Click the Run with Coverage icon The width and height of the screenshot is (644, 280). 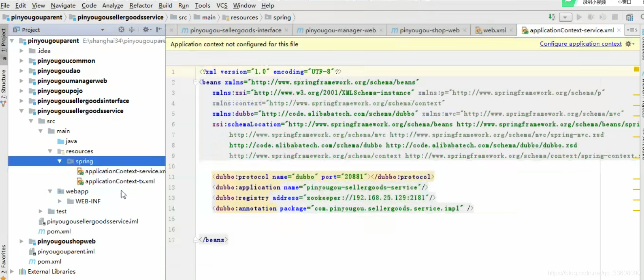click(x=603, y=17)
